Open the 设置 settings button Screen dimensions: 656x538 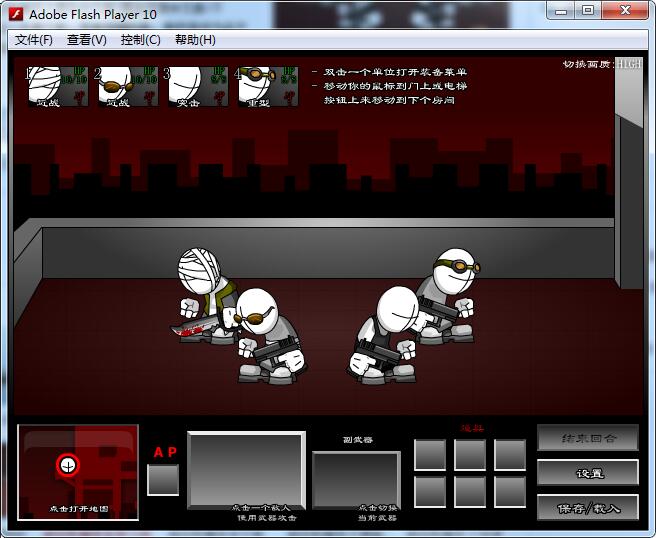588,473
